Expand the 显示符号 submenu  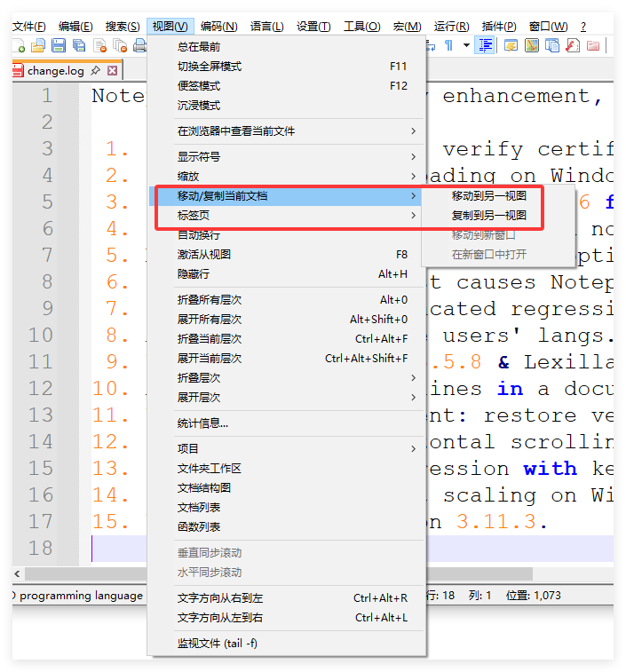pos(287,157)
